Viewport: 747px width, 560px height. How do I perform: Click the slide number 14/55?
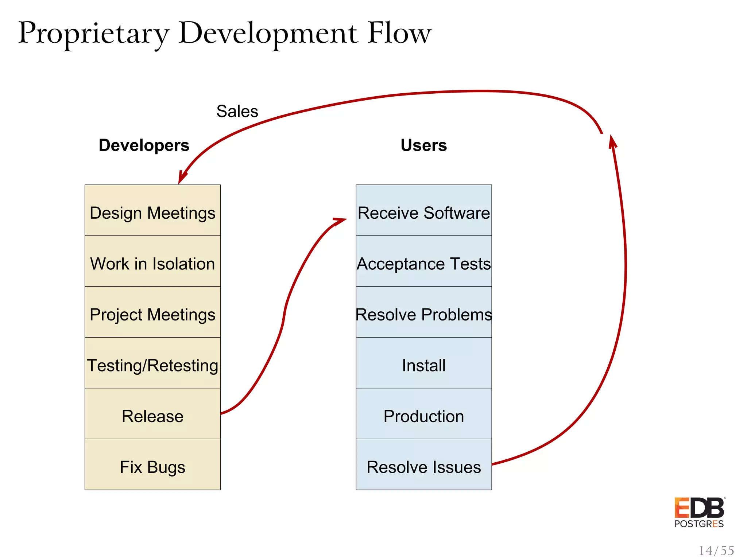[716, 551]
